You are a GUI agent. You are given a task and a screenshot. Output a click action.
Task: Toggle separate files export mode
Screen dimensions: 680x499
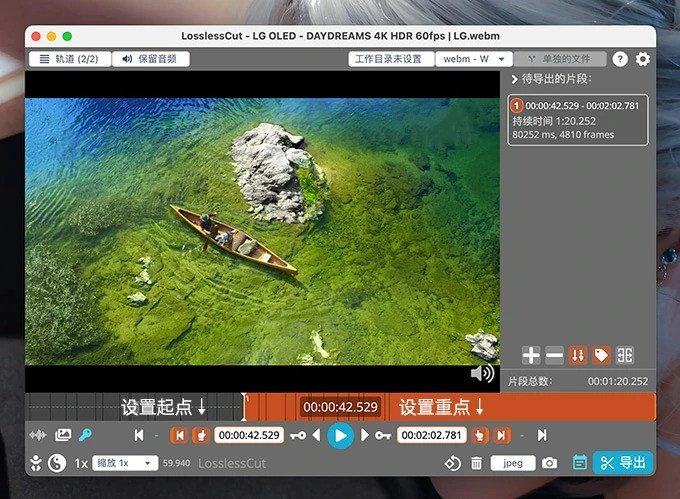click(560, 59)
